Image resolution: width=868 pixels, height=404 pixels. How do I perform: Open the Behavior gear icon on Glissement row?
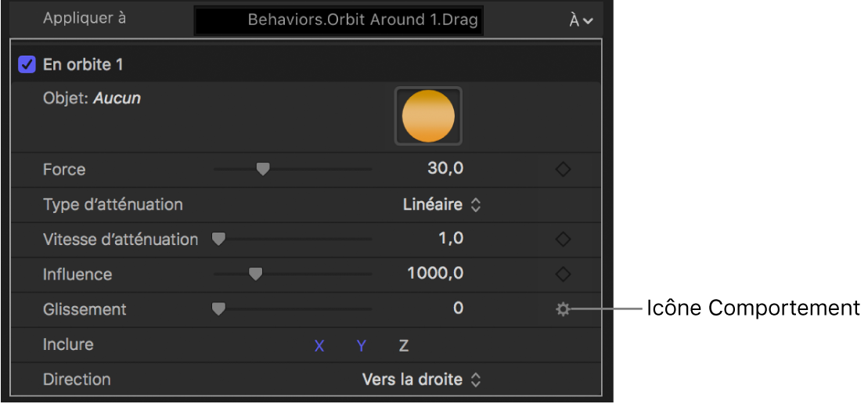(x=563, y=309)
